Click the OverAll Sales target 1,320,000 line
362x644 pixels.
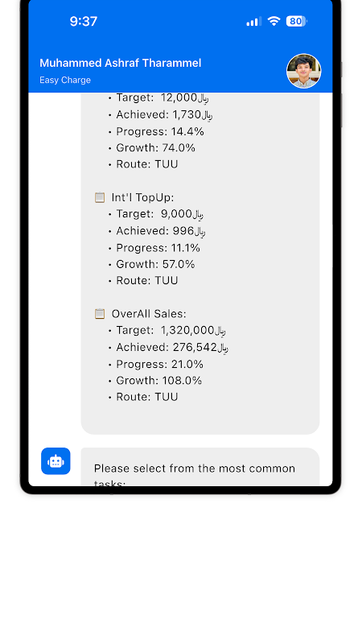(x=167, y=330)
